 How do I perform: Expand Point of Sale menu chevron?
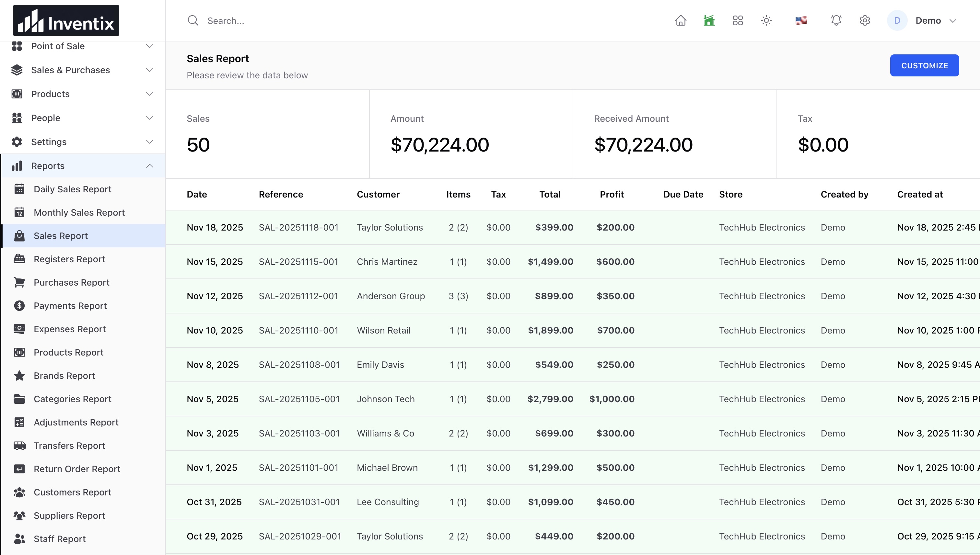pyautogui.click(x=149, y=46)
